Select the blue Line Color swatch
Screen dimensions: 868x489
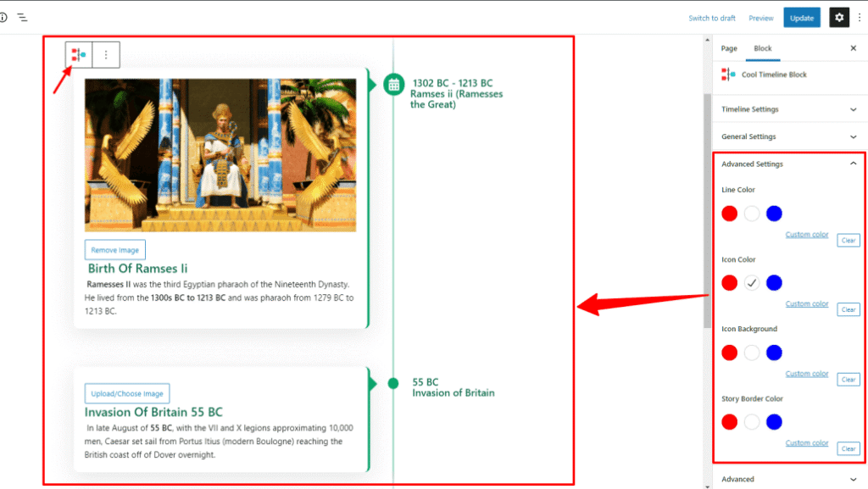coord(773,213)
